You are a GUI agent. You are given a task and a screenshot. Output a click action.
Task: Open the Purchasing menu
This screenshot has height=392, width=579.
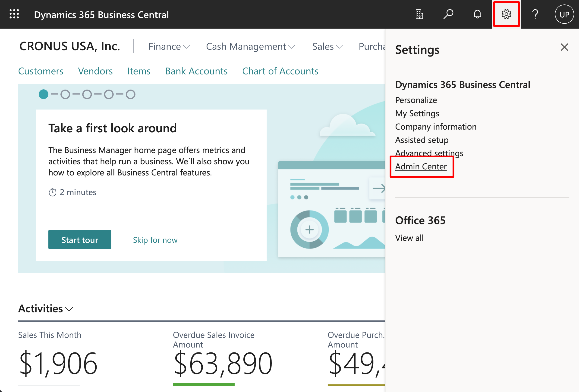(x=372, y=47)
